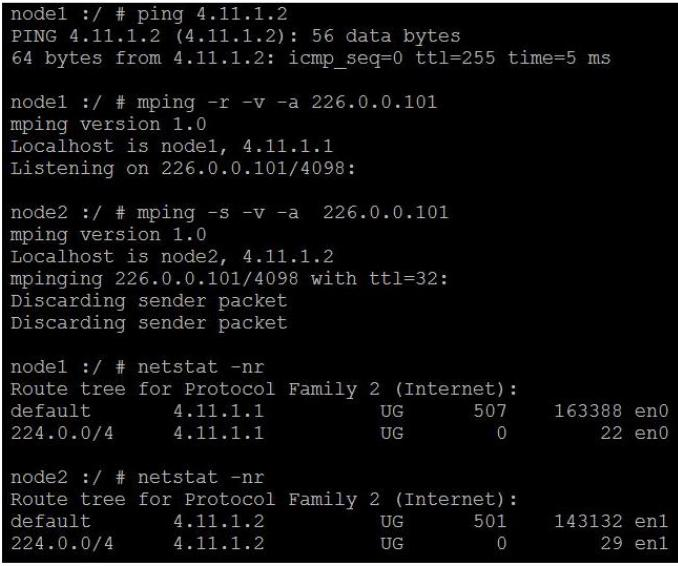Viewport: 678px width, 566px height.
Task: Click the 'ping 4.11.1.2' command text
Action: [212, 15]
